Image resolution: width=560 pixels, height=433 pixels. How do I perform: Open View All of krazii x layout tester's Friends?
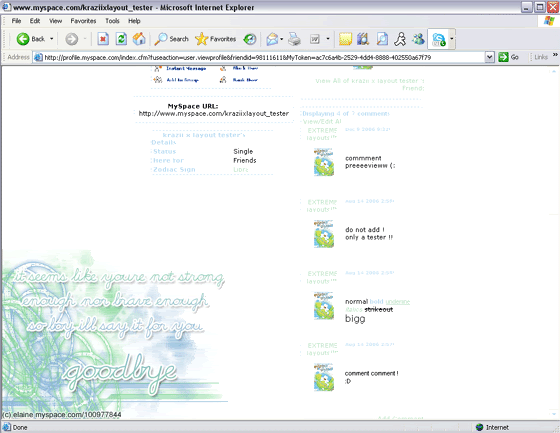[x=370, y=84]
